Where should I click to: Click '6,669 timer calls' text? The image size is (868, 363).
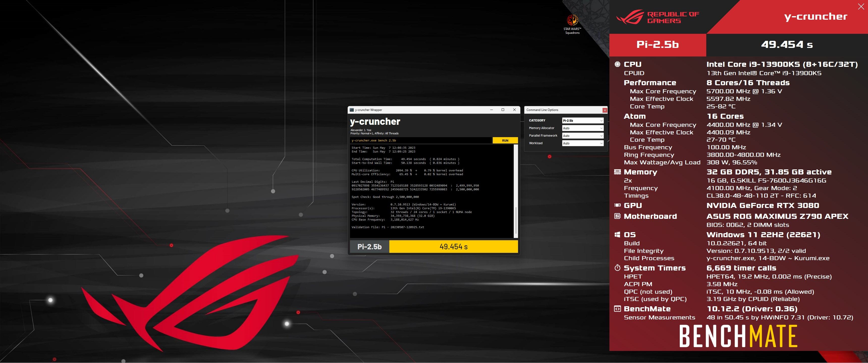pyautogui.click(x=741, y=268)
